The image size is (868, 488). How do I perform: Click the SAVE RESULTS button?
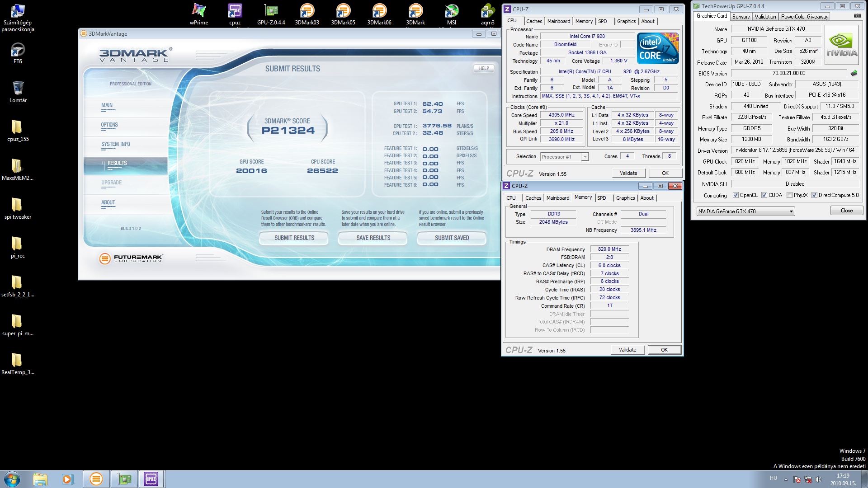373,238
